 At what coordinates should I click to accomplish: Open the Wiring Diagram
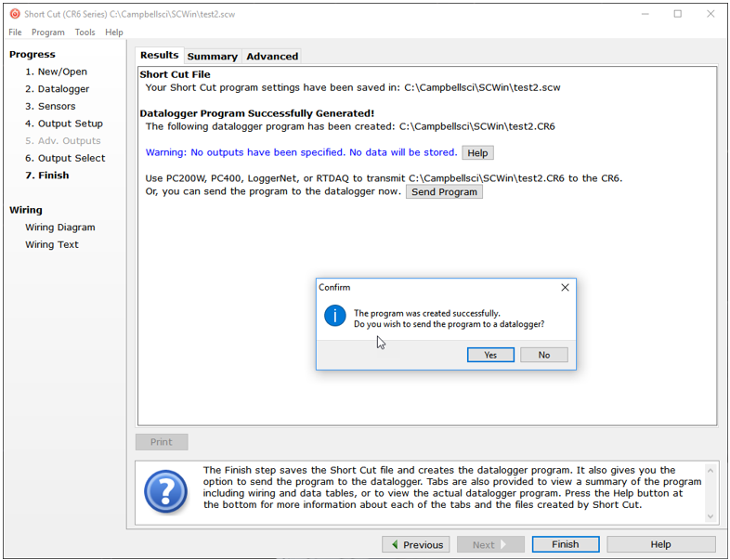click(x=60, y=228)
